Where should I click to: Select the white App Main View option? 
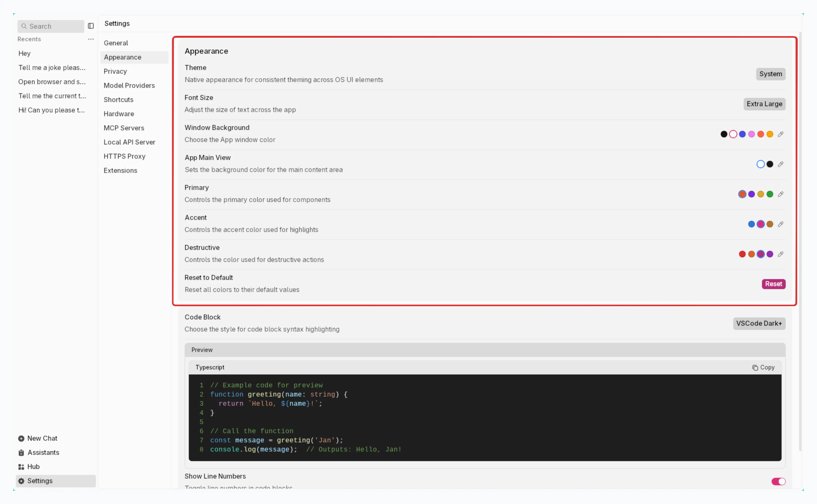tap(760, 164)
